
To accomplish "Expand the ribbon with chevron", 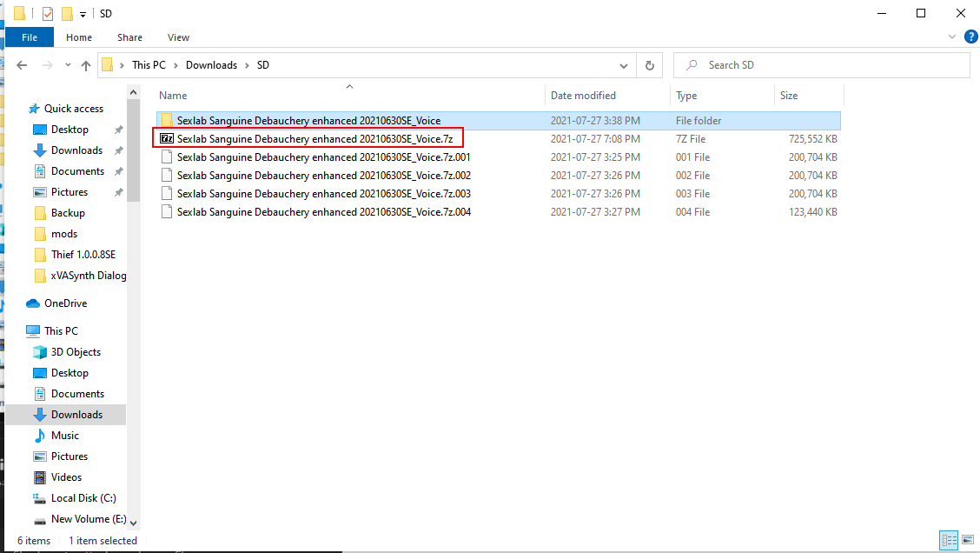I will 952,37.
